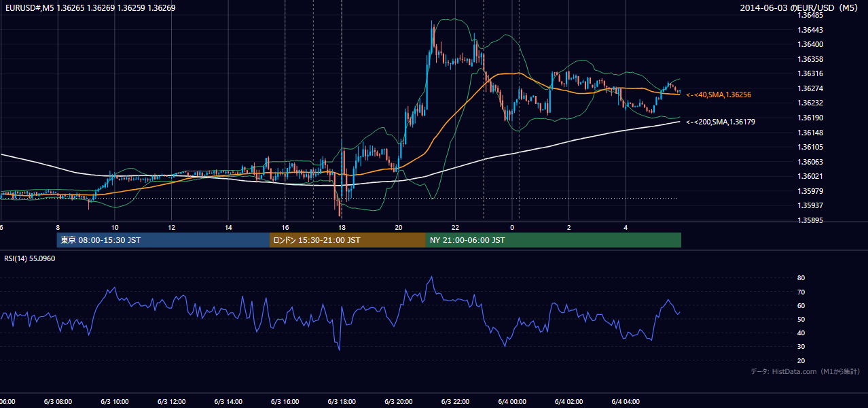Image resolution: width=868 pixels, height=408 pixels.
Task: Click hour label 18 under price chart
Action: coord(342,227)
